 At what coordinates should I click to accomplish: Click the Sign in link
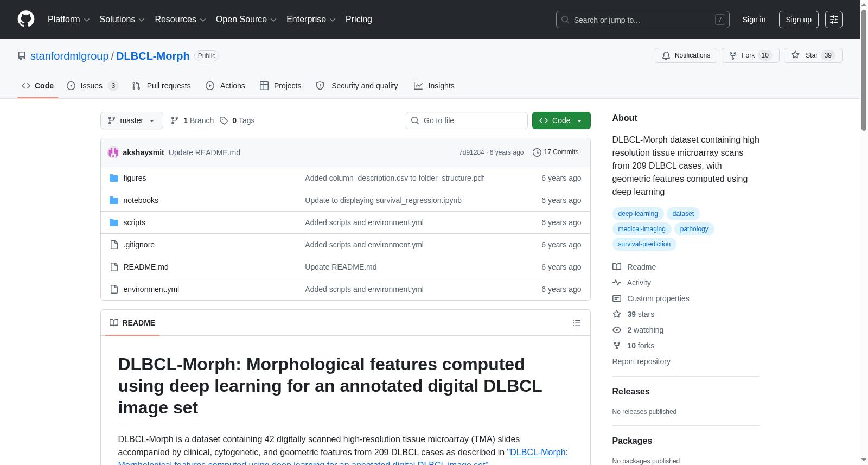pos(754,20)
